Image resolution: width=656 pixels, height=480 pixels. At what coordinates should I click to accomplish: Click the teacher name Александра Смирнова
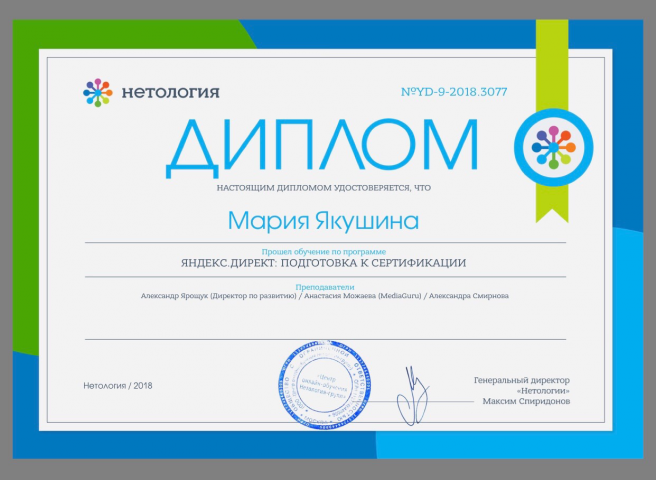[x=469, y=296]
